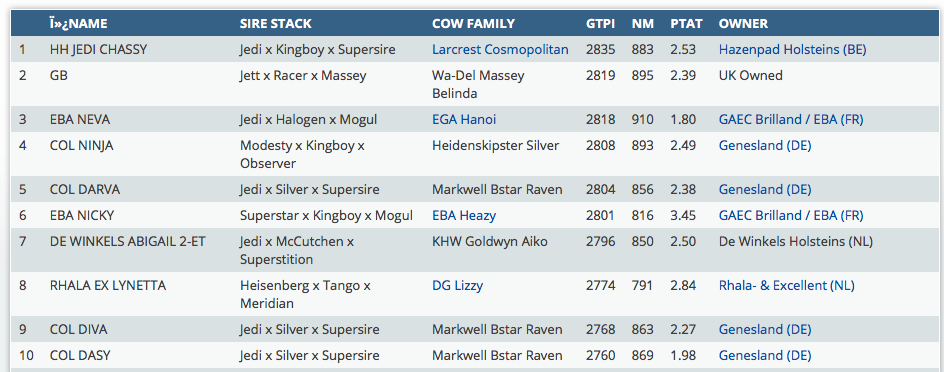Image resolution: width=944 pixels, height=372 pixels.
Task: Follow the DG Lizzy link
Action: (x=458, y=285)
